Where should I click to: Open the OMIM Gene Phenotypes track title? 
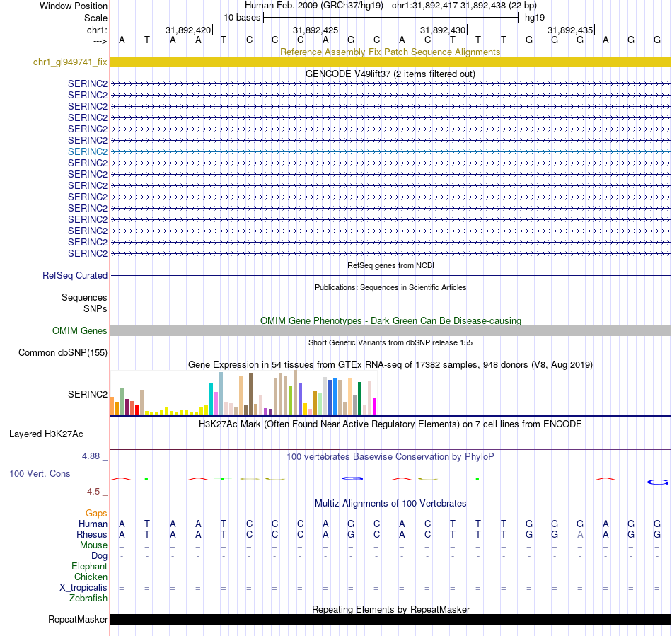coord(390,320)
